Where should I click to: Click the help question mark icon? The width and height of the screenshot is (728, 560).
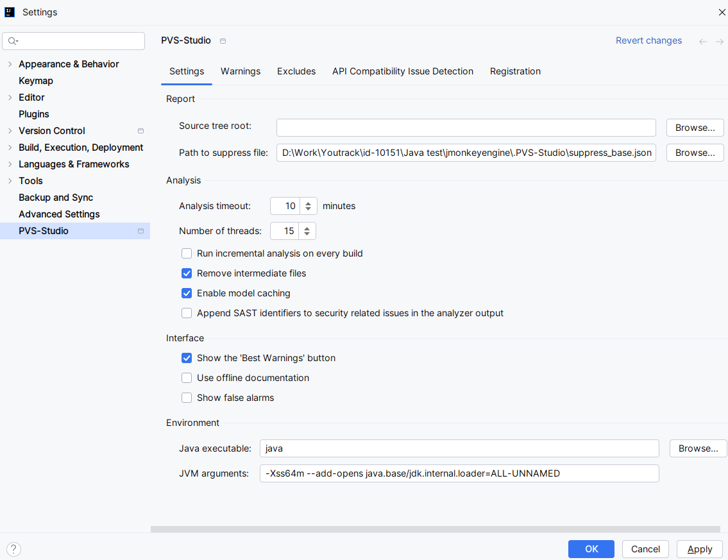(13, 549)
